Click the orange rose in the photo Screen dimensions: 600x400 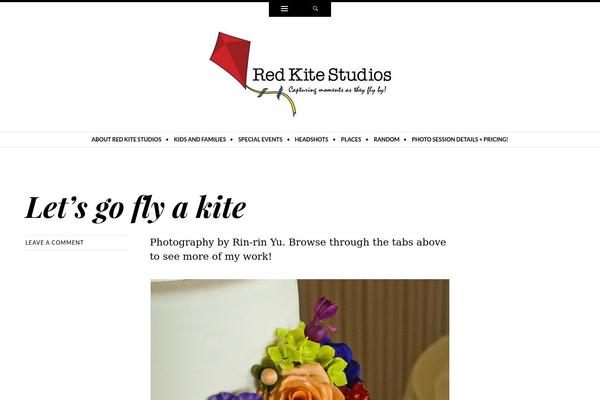[304, 384]
